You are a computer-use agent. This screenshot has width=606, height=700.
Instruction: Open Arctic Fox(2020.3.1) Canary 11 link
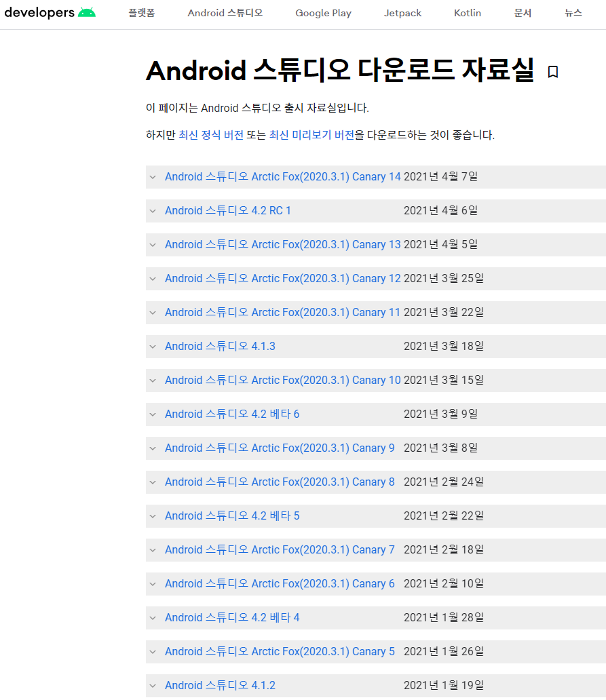click(282, 313)
